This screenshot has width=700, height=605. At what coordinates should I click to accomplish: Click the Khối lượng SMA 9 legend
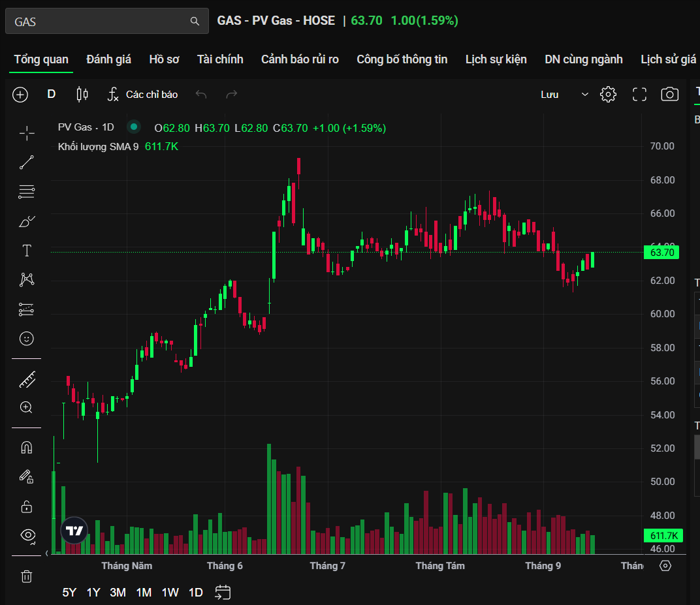point(98,147)
